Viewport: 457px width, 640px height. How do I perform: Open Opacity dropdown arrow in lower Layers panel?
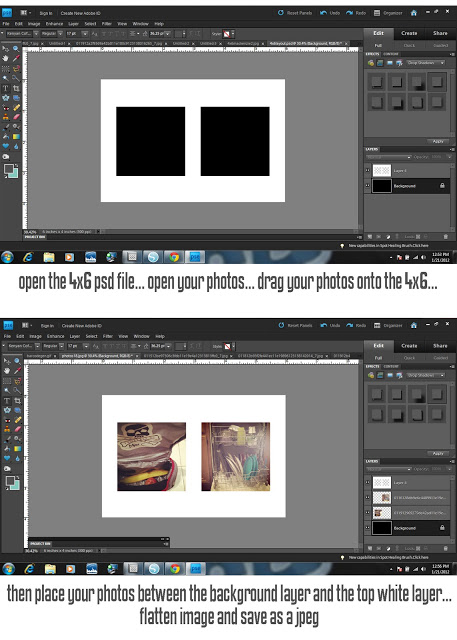point(449,469)
